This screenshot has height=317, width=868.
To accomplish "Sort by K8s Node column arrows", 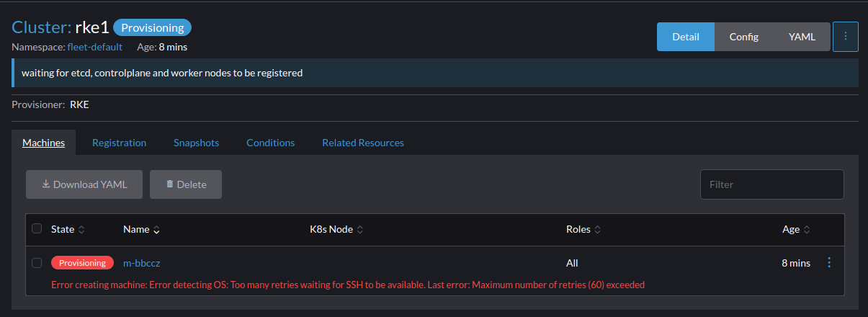I will 360,230.
